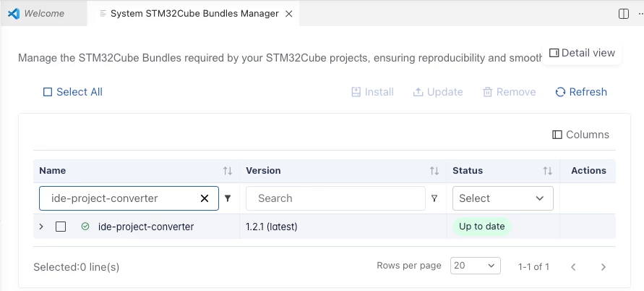Image resolution: width=644 pixels, height=291 pixels.
Task: Clear the ide-project-converter name filter text
Action: click(x=204, y=198)
